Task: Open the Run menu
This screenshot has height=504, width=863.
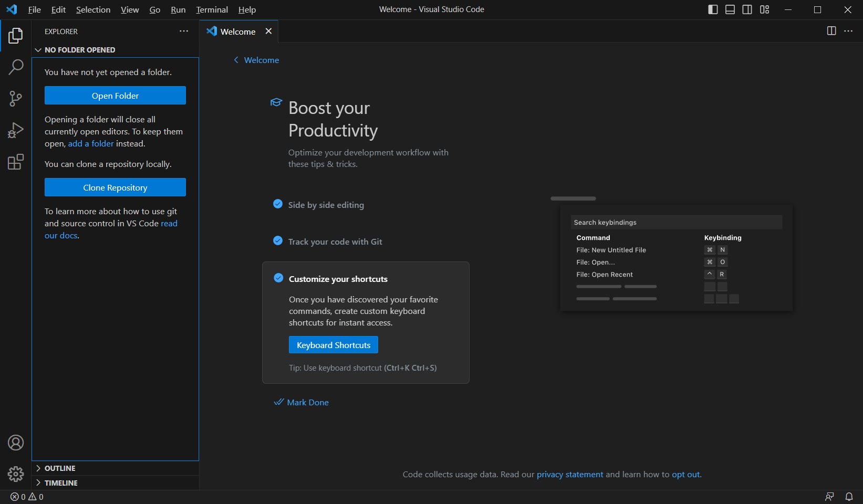Action: [178, 9]
